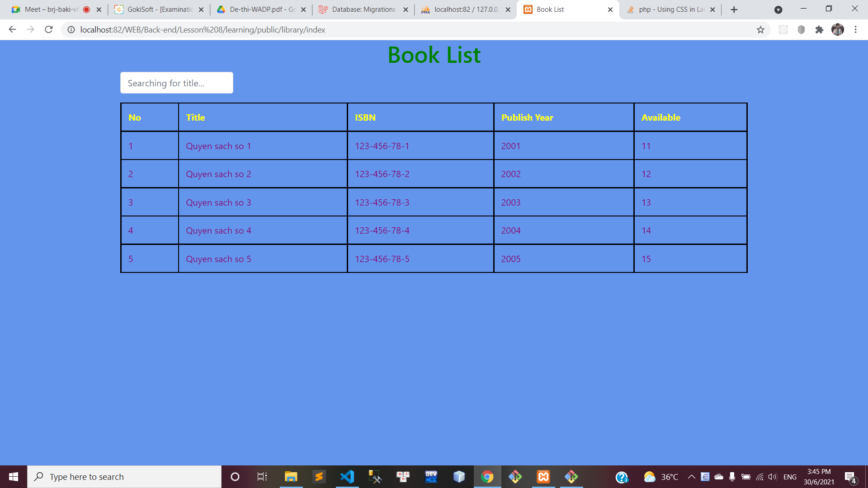Screen dimensions: 868x488
Task: View site information icon in address bar
Action: coord(71,30)
